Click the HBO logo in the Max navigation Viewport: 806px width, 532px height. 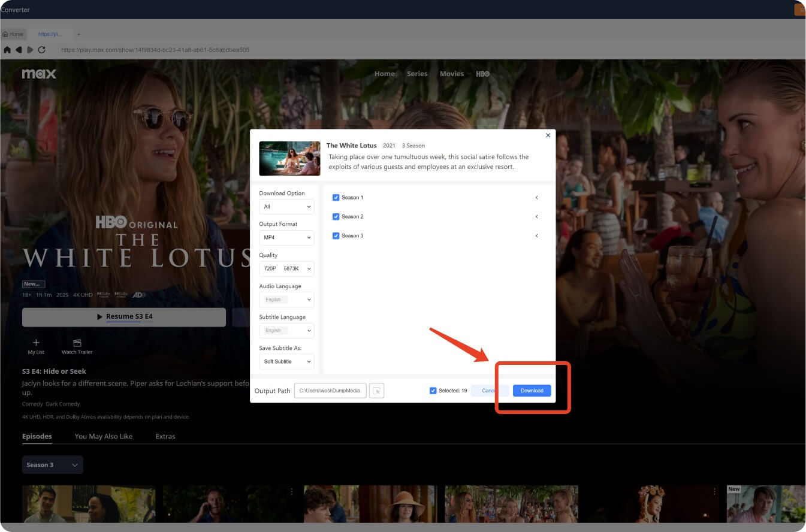[x=482, y=74]
